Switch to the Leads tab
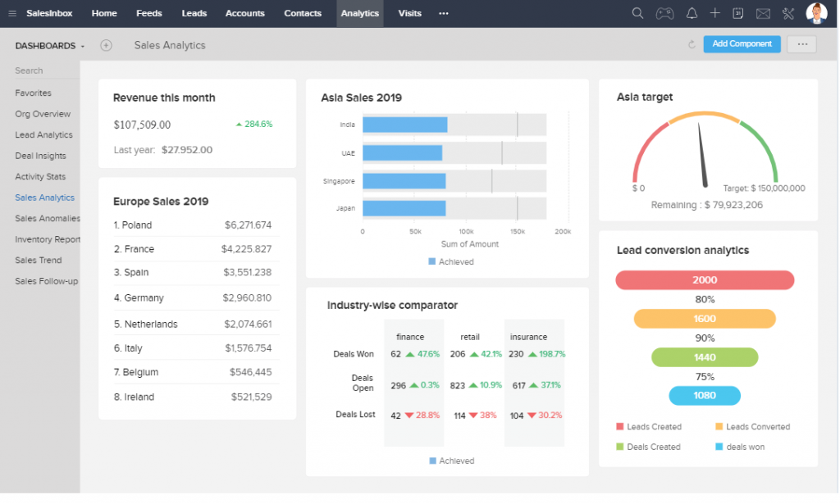840x504 pixels. (194, 14)
